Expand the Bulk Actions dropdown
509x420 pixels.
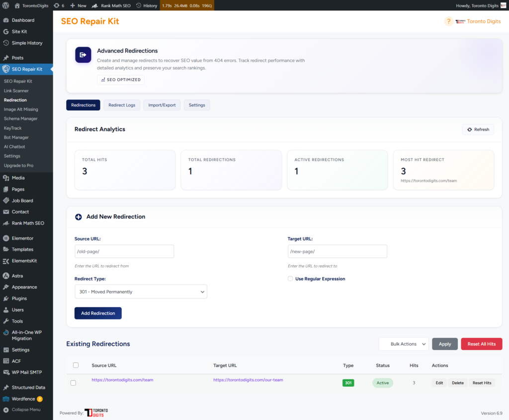pyautogui.click(x=404, y=344)
